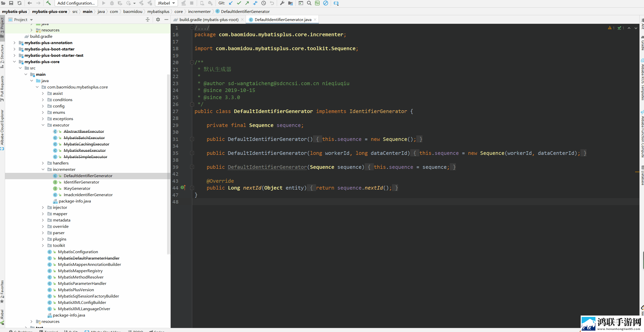Build project with the green hammer
Image resolution: width=644 pixels, height=332 pixels.
click(x=48, y=3)
